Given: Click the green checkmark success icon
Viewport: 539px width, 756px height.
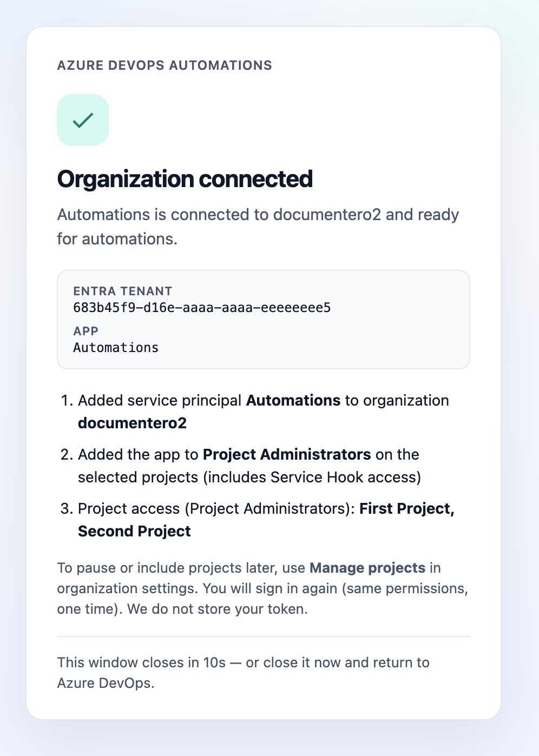Looking at the screenshot, I should click(x=83, y=120).
